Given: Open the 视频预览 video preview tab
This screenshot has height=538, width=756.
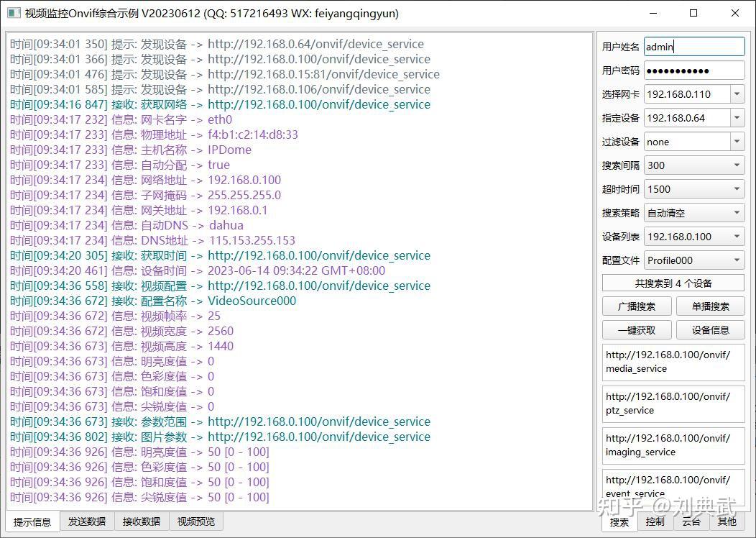Looking at the screenshot, I should [195, 521].
